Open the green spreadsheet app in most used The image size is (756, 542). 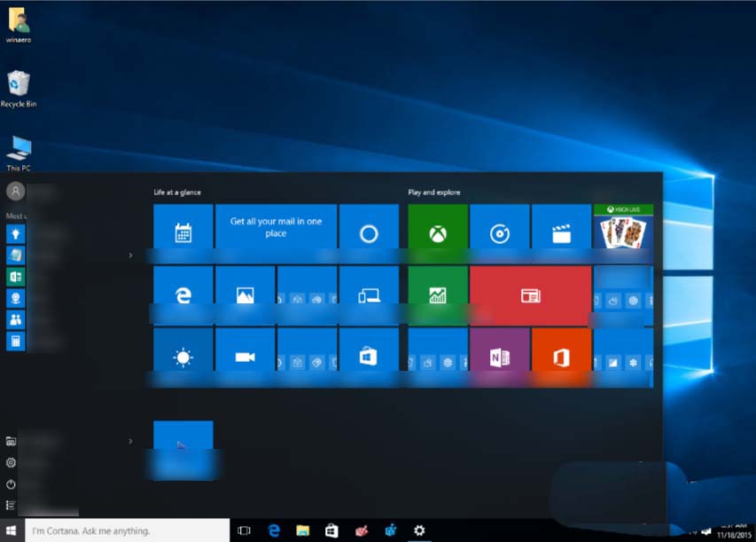pyautogui.click(x=15, y=277)
